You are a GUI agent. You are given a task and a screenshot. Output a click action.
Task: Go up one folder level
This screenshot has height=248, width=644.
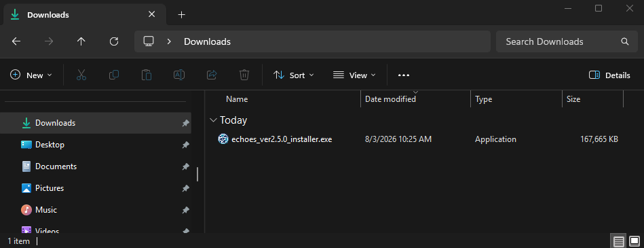click(x=81, y=41)
